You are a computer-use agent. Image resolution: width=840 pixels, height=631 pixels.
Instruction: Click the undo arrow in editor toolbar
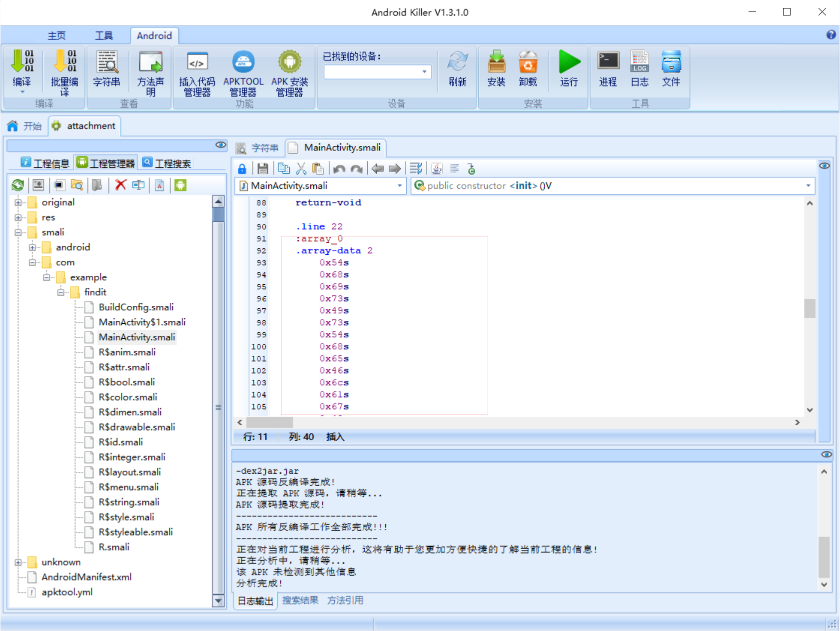[339, 169]
